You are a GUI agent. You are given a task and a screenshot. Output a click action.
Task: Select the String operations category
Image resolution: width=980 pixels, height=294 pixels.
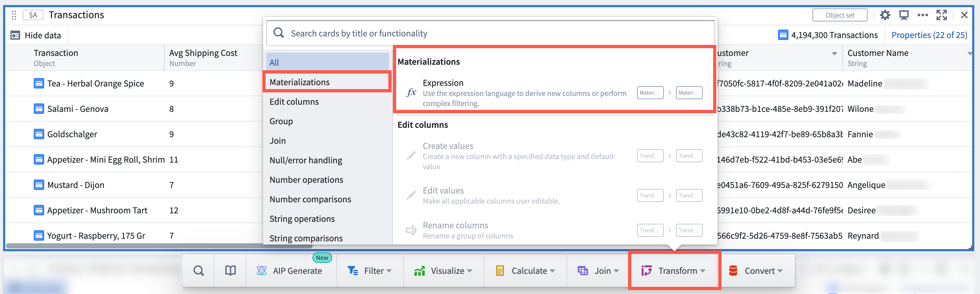click(x=327, y=219)
